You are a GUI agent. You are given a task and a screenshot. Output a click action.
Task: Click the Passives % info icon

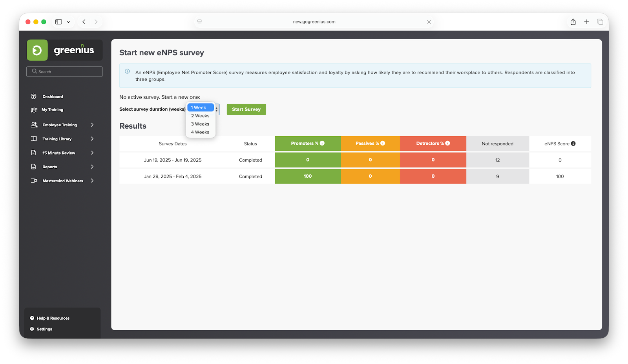pos(383,143)
